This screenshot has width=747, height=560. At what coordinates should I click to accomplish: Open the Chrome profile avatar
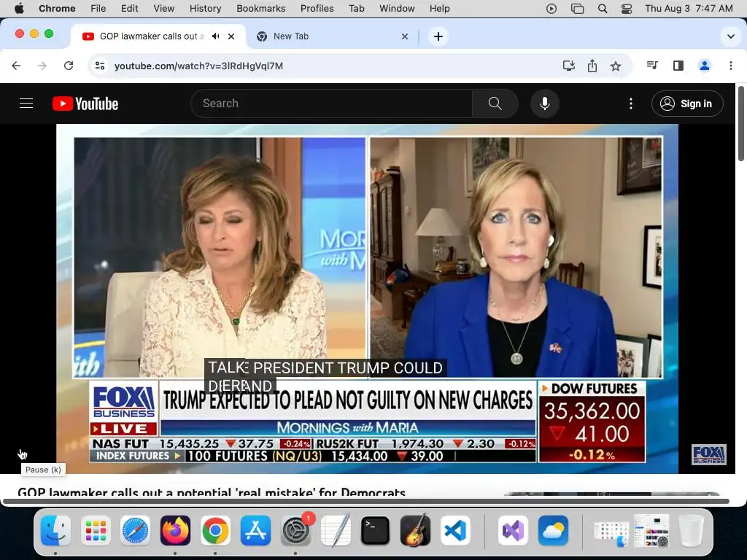coord(705,66)
